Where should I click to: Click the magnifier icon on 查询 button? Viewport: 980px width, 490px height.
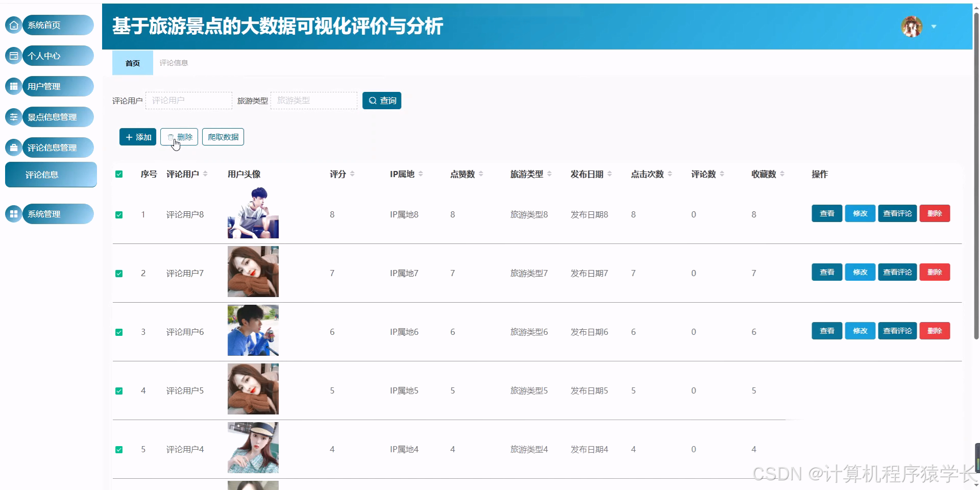[372, 101]
